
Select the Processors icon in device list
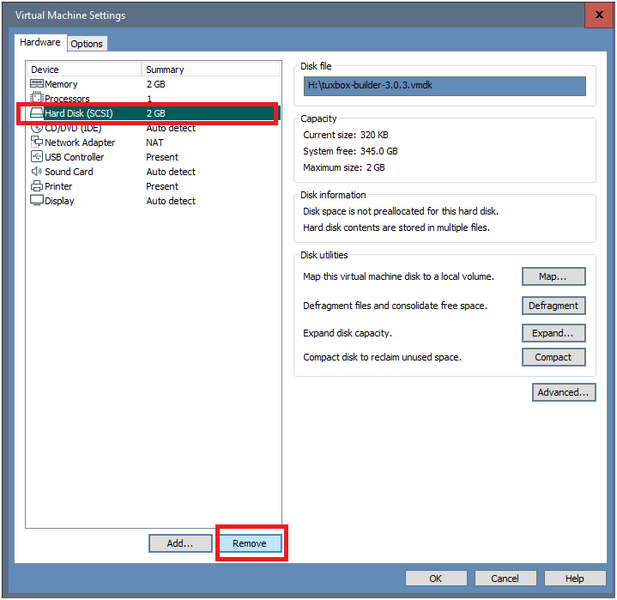click(x=37, y=99)
